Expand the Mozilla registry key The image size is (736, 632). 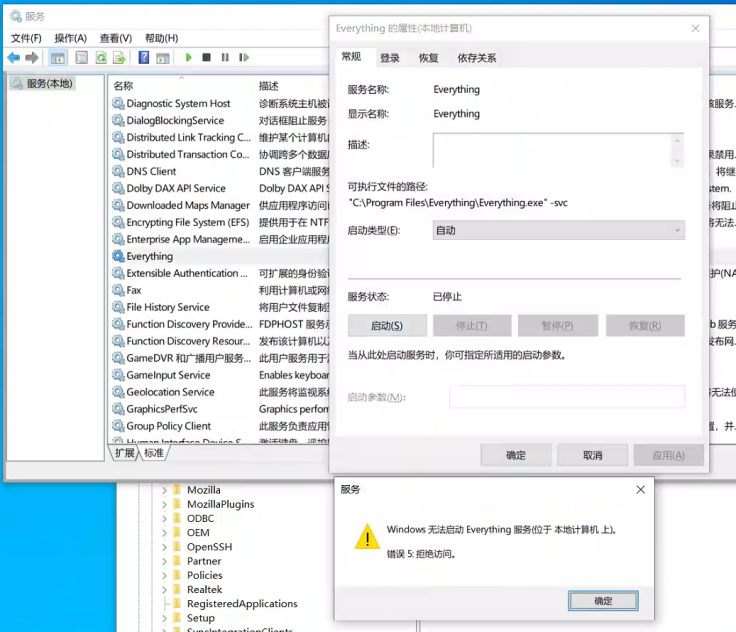164,490
